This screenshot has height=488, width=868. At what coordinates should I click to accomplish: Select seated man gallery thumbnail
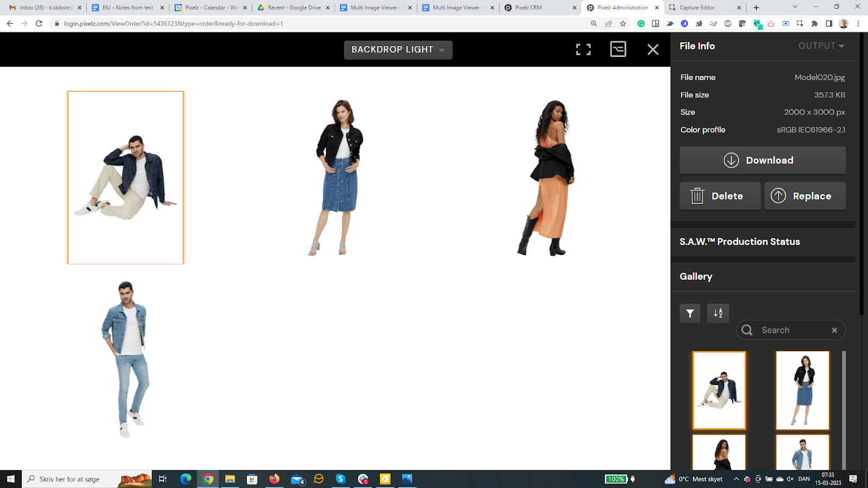point(719,390)
